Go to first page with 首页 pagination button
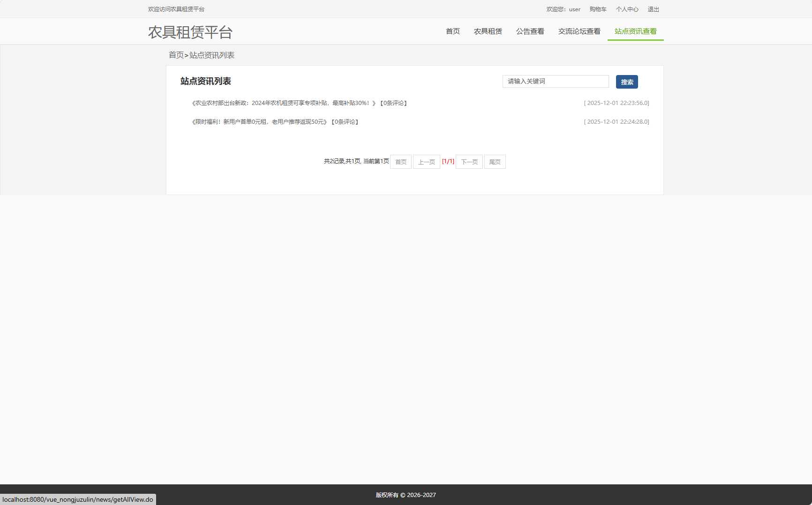812x505 pixels. coord(400,161)
